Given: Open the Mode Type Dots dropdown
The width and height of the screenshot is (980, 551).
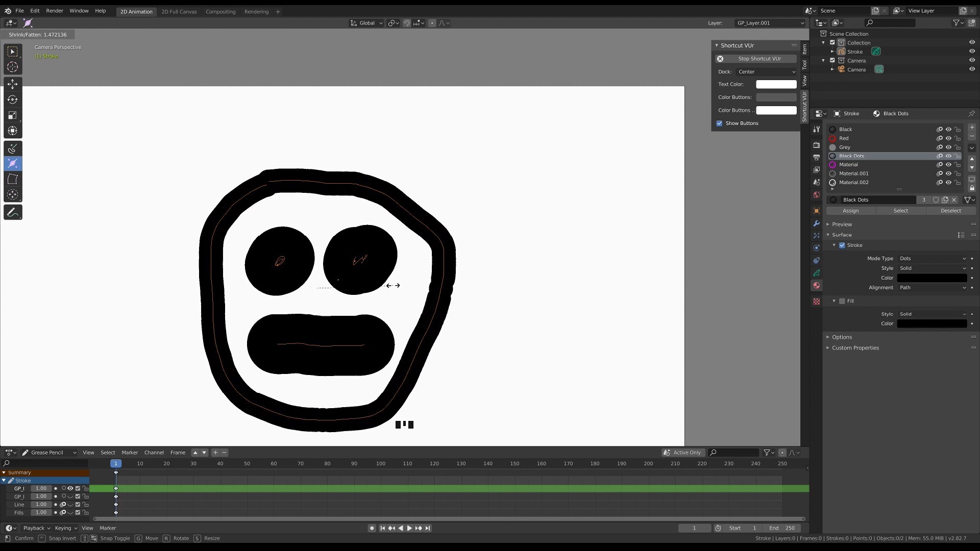Looking at the screenshot, I should (932, 259).
